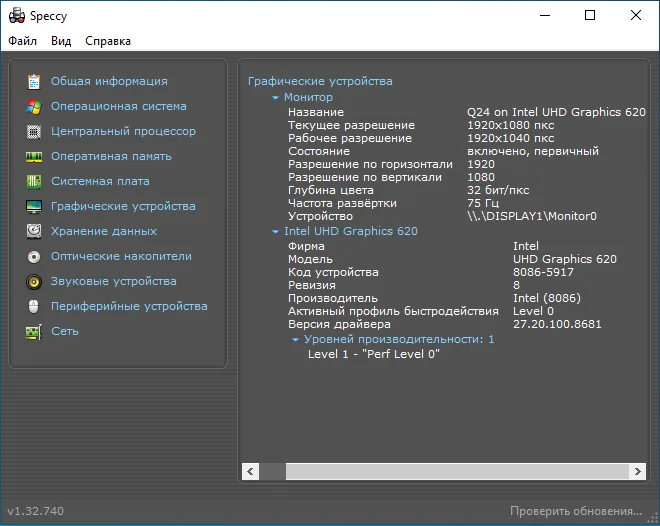The width and height of the screenshot is (660, 526).
Task: Minimize the Speccy window
Action: pos(545,16)
